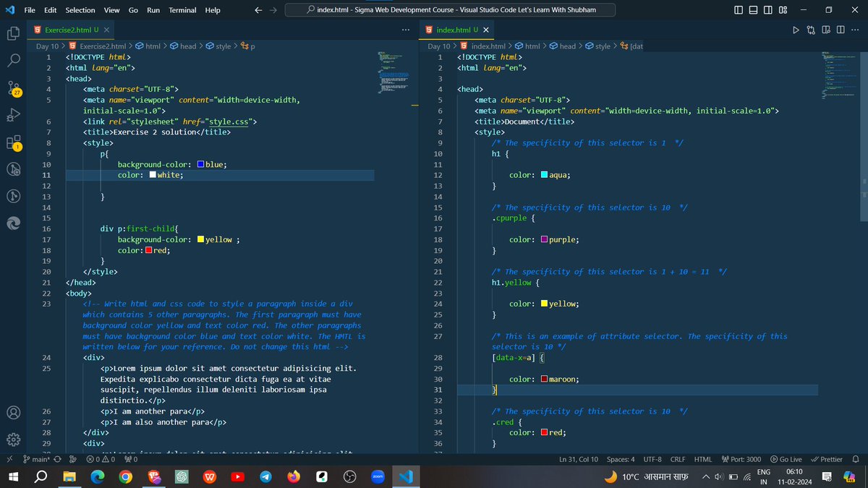
Task: Click Go Live in the status bar
Action: pyautogui.click(x=786, y=458)
